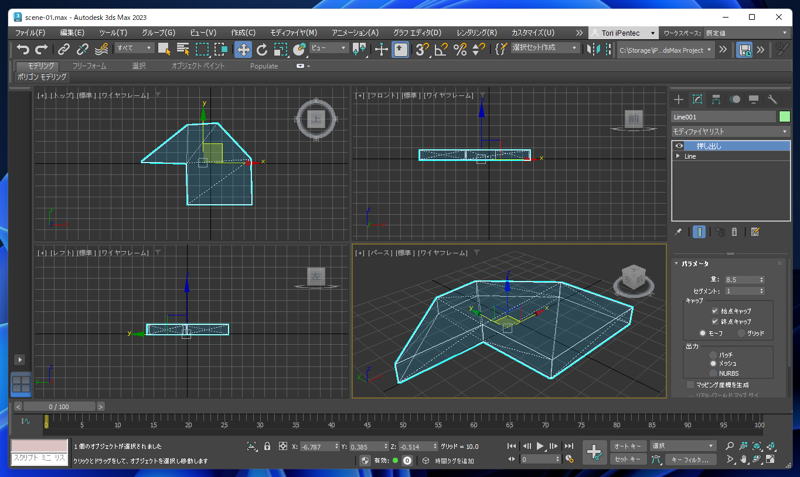Switch to the オブジェクト ペイント ribbon tab
This screenshot has height=477, width=800.
click(x=197, y=66)
